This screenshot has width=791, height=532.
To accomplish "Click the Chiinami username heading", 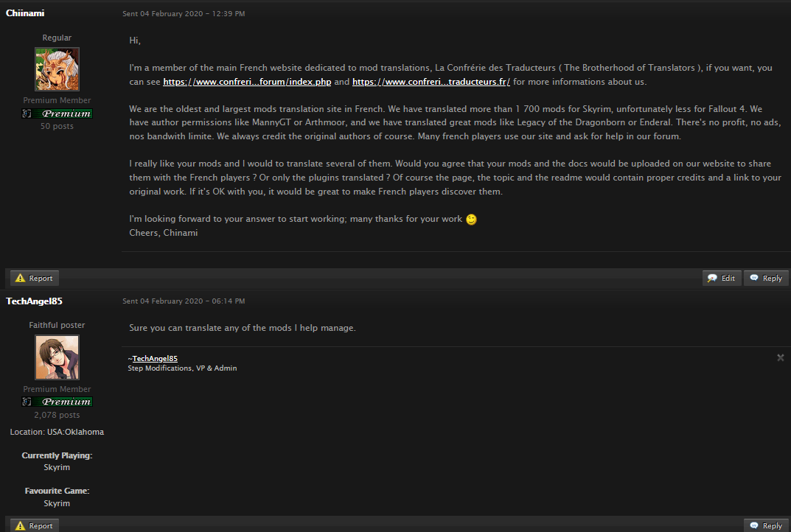I will coord(25,13).
